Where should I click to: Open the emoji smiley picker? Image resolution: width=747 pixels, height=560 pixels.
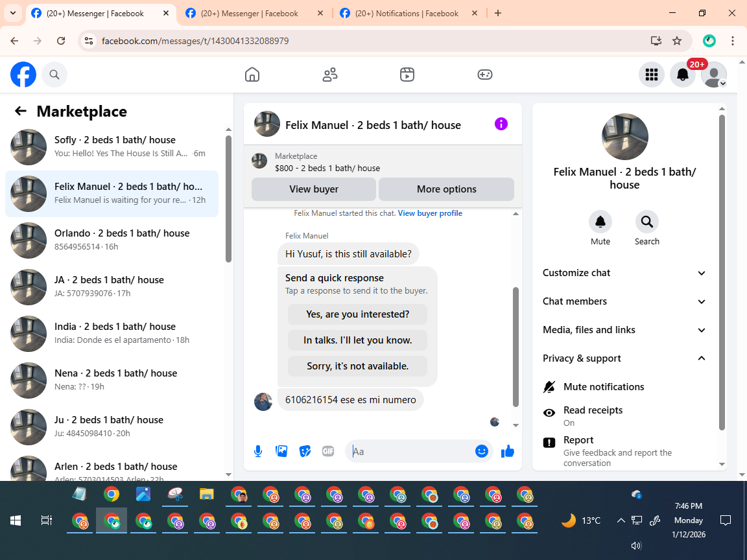pyautogui.click(x=482, y=451)
